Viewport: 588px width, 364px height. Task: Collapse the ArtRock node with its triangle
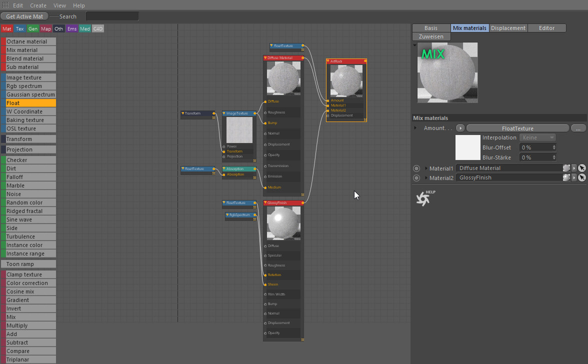[x=328, y=61]
